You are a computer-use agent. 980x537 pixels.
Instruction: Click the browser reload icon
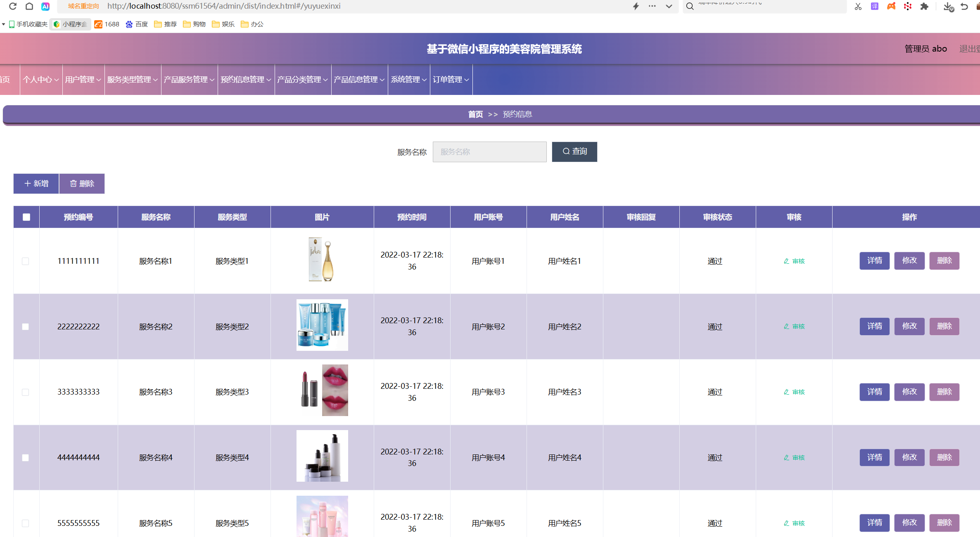pyautogui.click(x=13, y=6)
